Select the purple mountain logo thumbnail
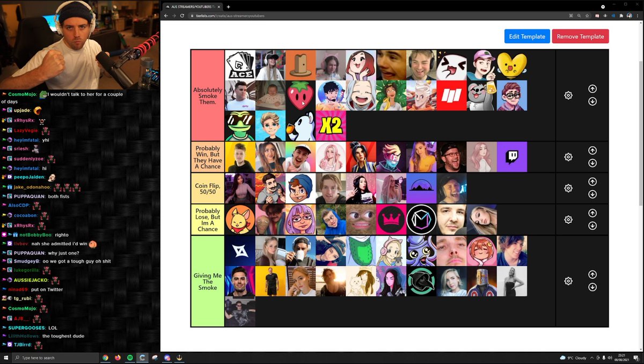The width and height of the screenshot is (644, 364). (x=421, y=188)
